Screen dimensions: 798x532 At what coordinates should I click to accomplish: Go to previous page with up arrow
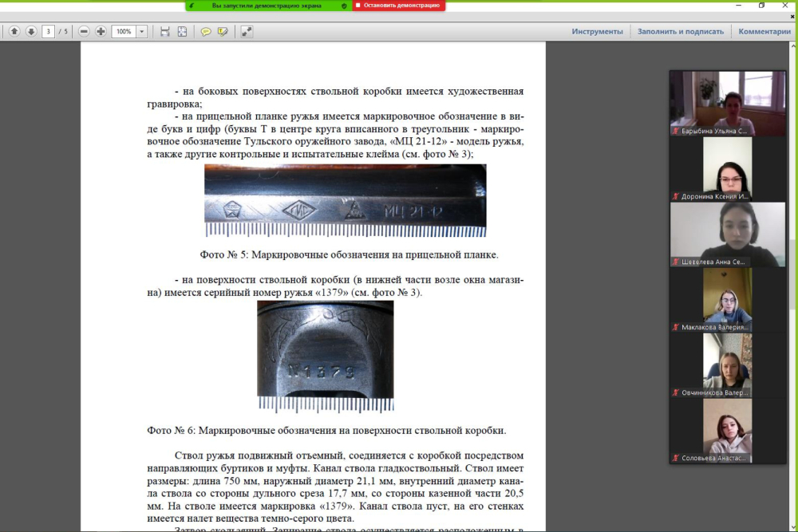click(14, 31)
